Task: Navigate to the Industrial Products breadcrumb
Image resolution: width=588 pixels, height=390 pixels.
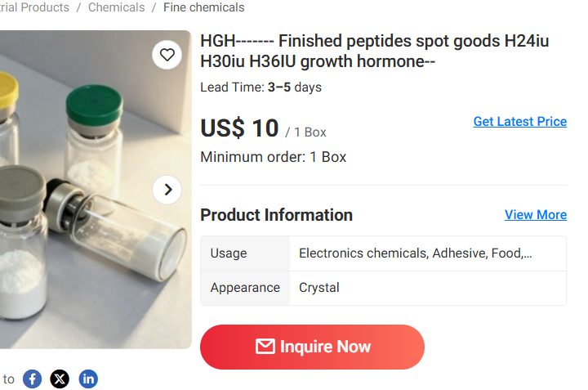Action: 34,7
